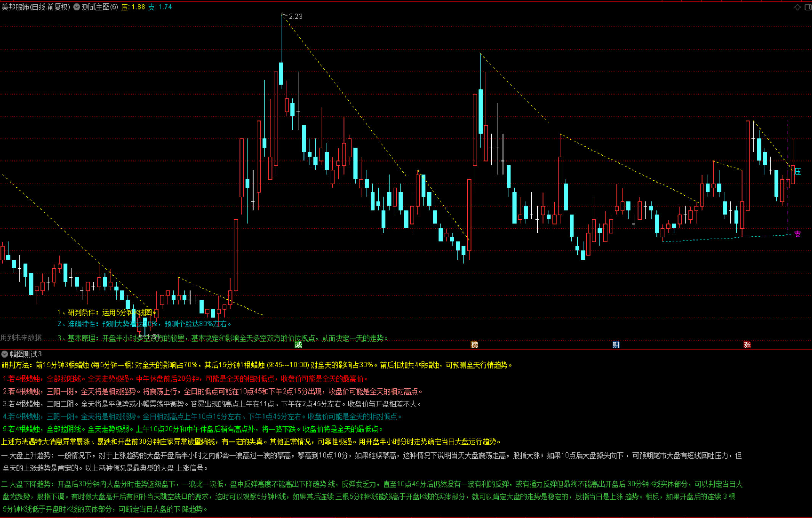Click the orange 榜 event marker icon

pos(474,345)
